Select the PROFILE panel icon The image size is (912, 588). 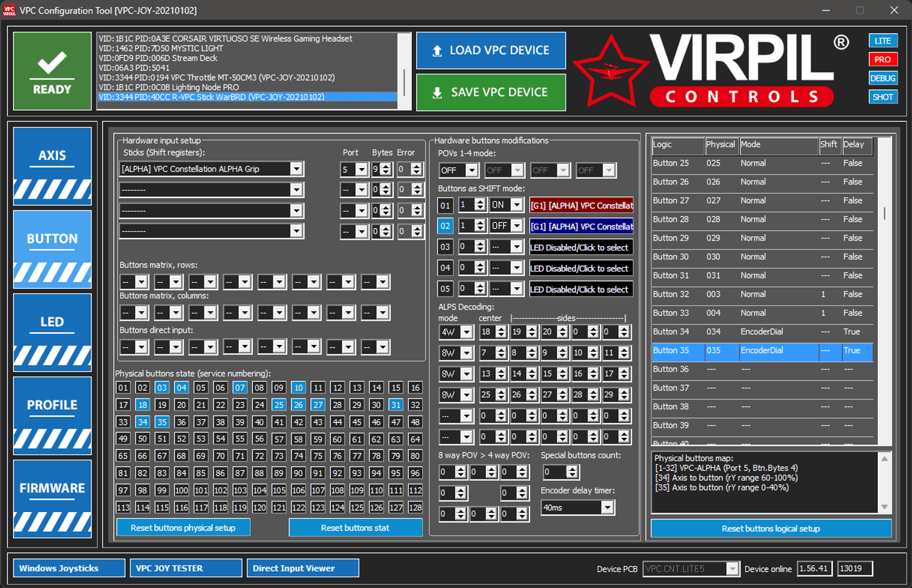[52, 405]
